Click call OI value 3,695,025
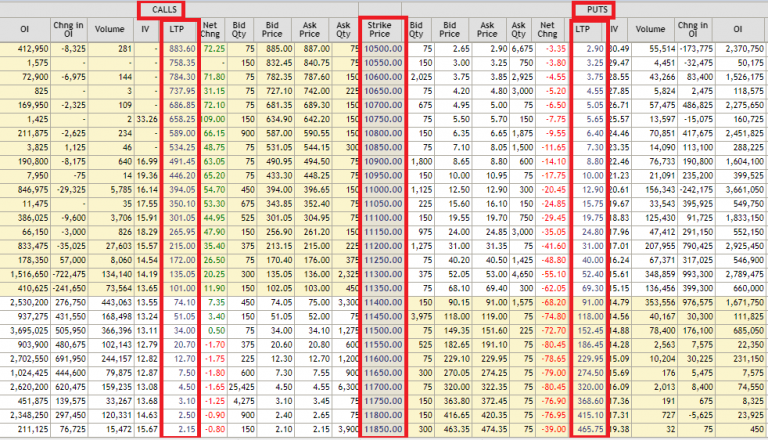Screen dimensions: 768x440 (x=29, y=331)
